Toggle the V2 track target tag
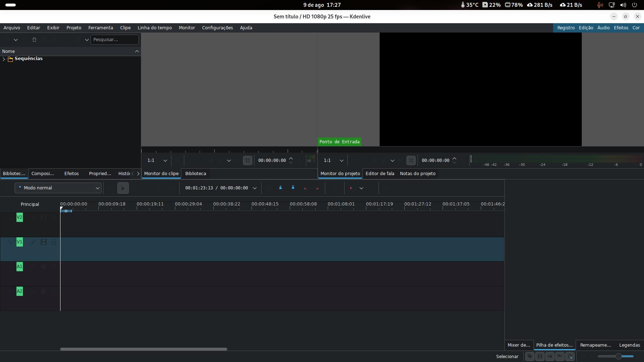This screenshot has width=644, height=362. [x=20, y=217]
